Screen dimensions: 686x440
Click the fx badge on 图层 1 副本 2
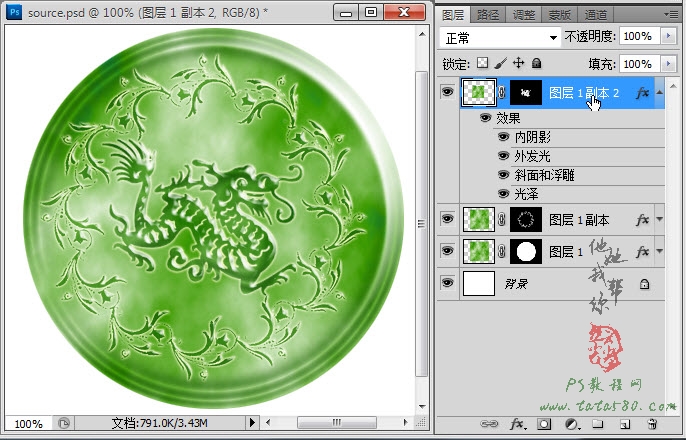point(642,93)
